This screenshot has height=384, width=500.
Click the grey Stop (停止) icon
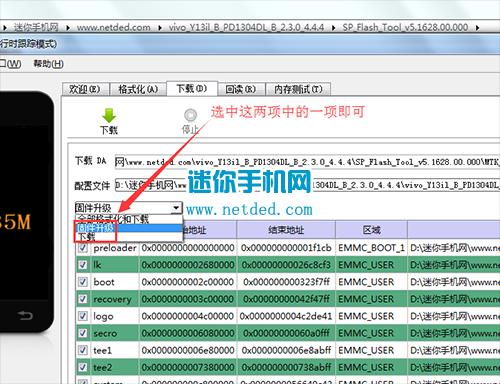(190, 115)
